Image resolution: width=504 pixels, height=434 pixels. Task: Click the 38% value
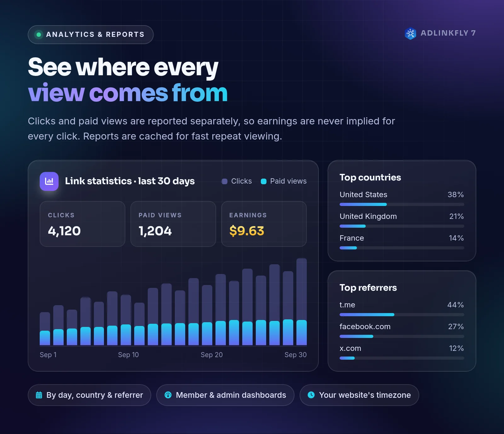tap(456, 195)
